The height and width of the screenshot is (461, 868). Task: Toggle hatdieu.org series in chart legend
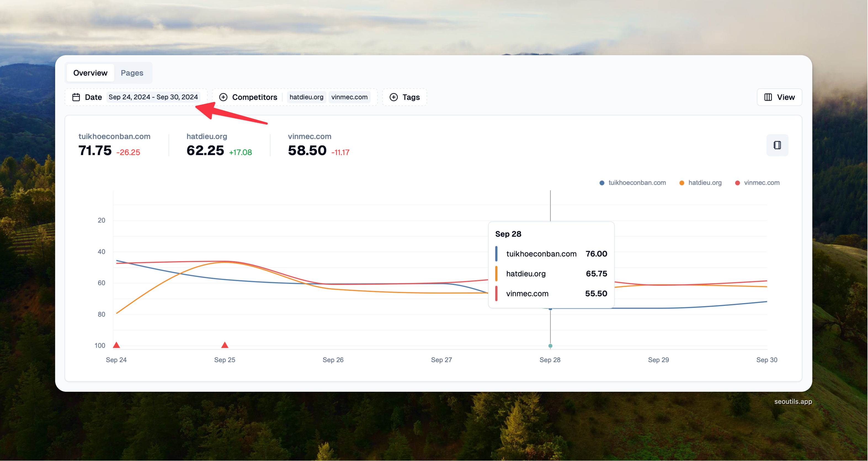coord(705,182)
